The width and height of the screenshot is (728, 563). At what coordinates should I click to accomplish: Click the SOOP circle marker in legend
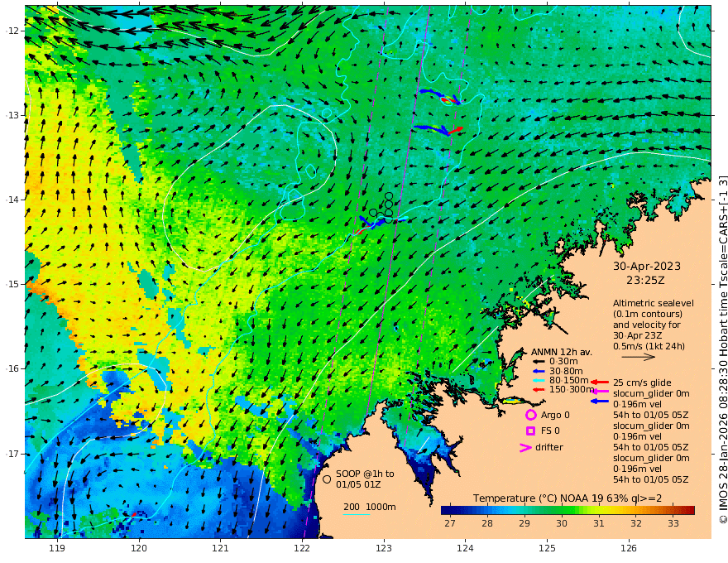[x=327, y=479]
